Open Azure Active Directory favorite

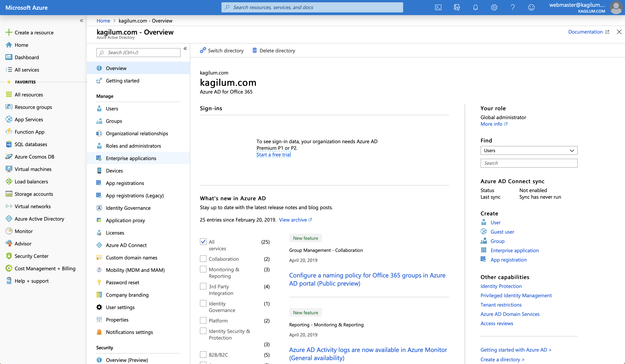point(43,218)
